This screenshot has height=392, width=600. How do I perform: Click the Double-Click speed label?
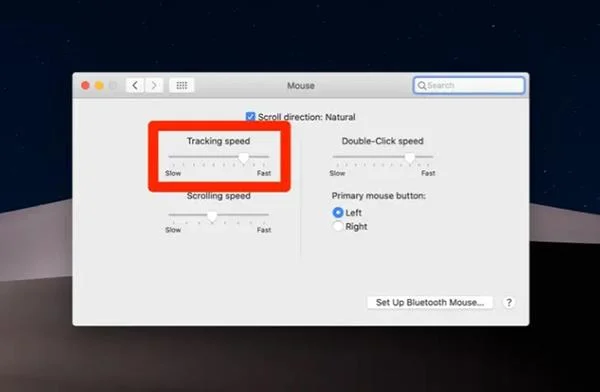(x=383, y=141)
